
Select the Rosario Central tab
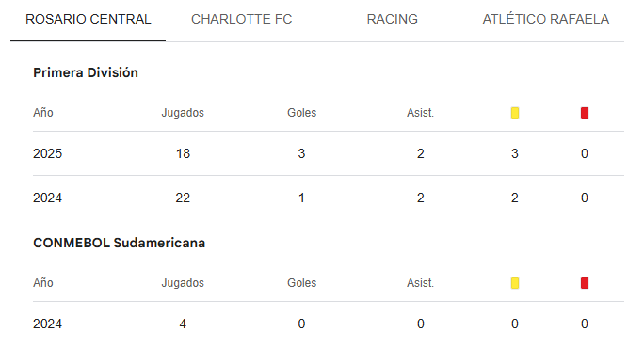pos(88,20)
